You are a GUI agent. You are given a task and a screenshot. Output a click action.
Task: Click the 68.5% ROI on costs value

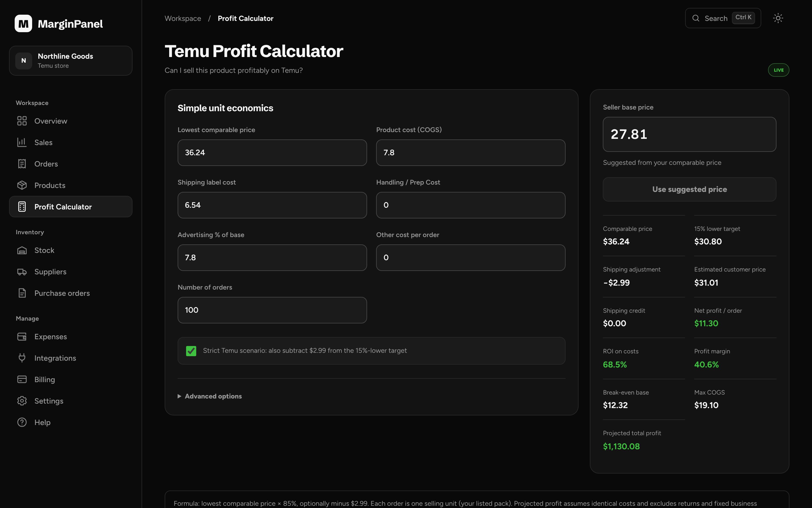[615, 365]
